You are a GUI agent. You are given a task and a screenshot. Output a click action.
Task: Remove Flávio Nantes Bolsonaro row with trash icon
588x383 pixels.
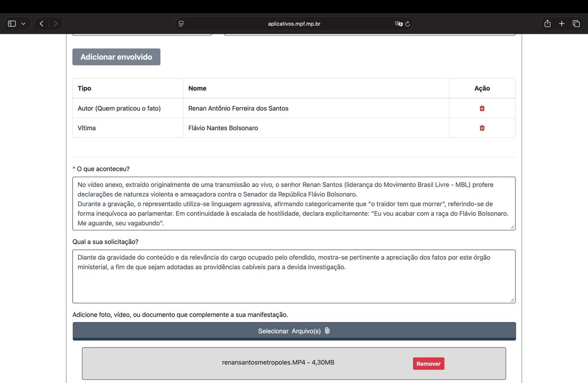[482, 128]
